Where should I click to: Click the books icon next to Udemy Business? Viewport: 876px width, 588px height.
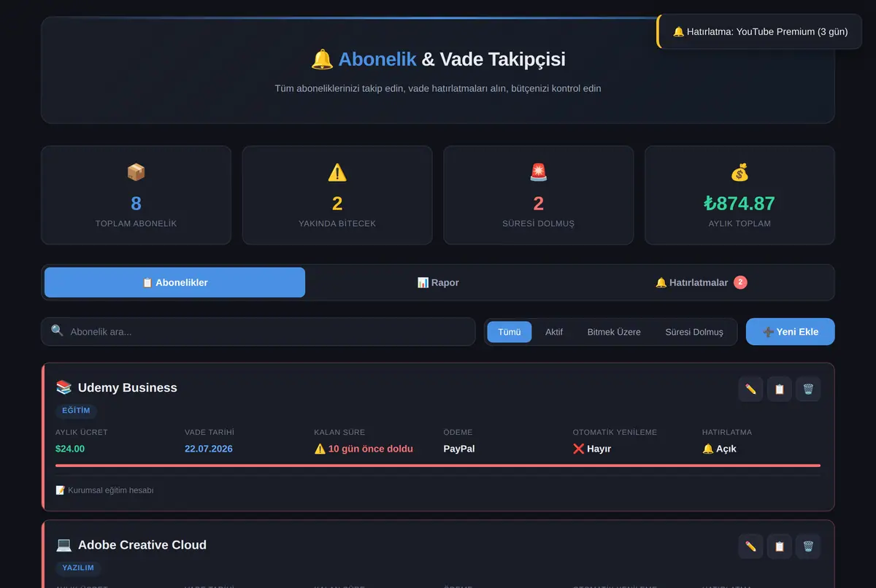[x=64, y=387]
